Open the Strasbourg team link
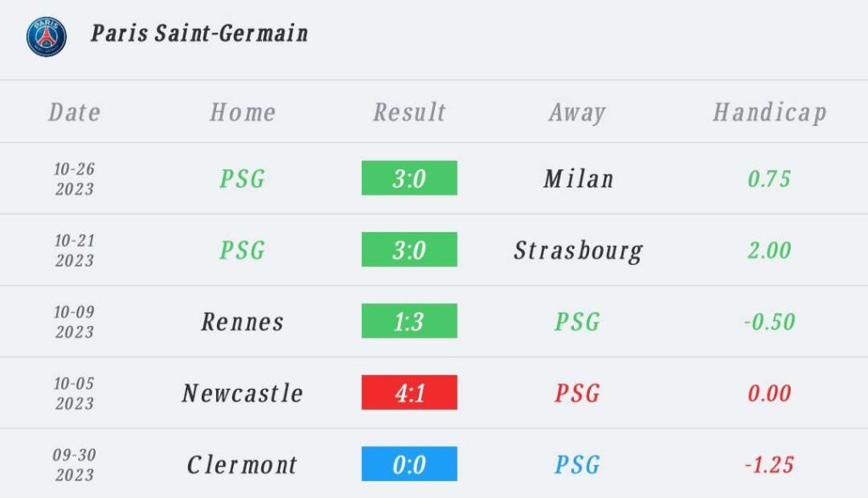This screenshot has height=498, width=868. 578,250
